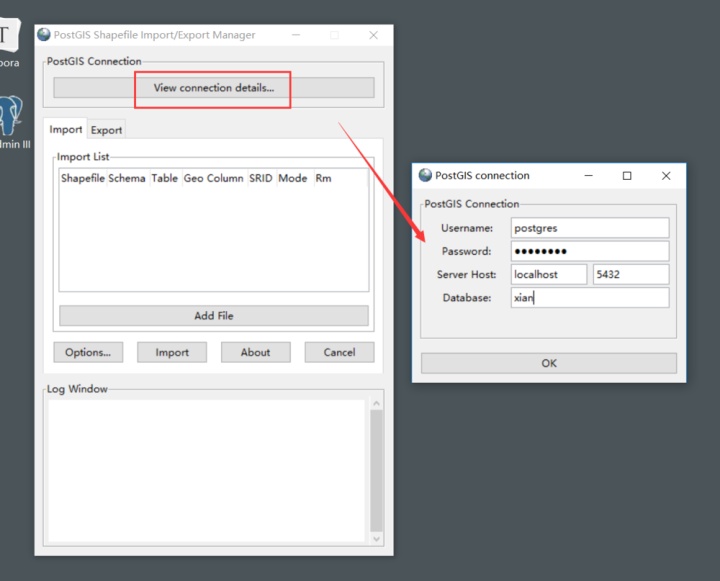The width and height of the screenshot is (720, 581).
Task: Click the Table column header
Action: [164, 178]
